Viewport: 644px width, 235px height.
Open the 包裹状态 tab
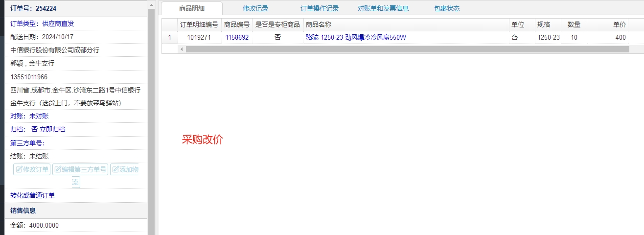pos(447,8)
